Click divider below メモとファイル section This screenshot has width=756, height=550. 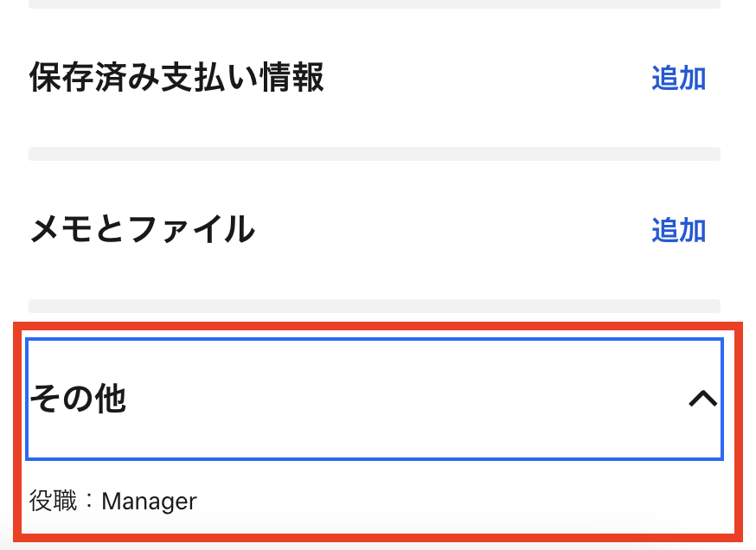pyautogui.click(x=374, y=305)
